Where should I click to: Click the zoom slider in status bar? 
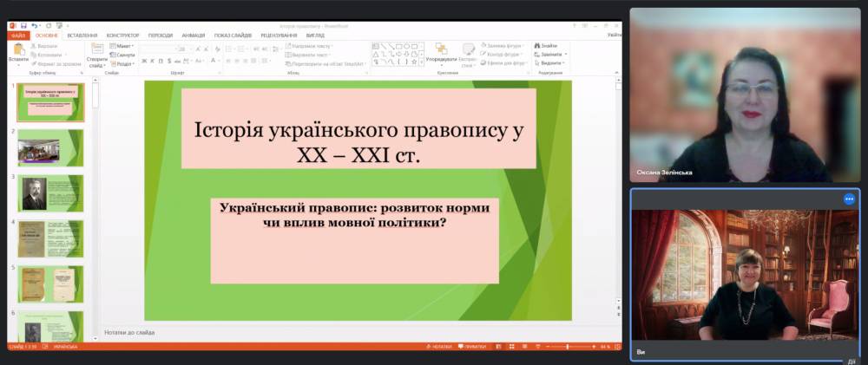coord(567,347)
